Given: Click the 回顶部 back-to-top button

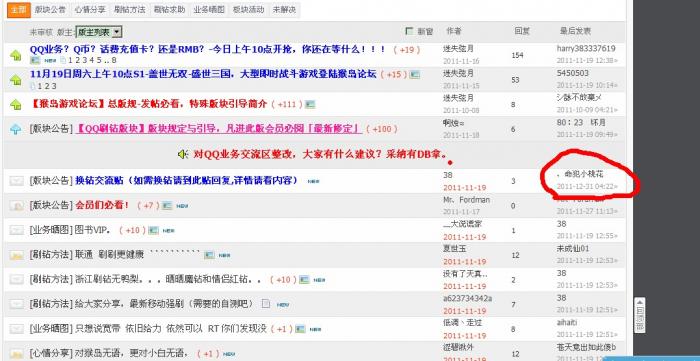Looking at the screenshot, I should (x=639, y=315).
